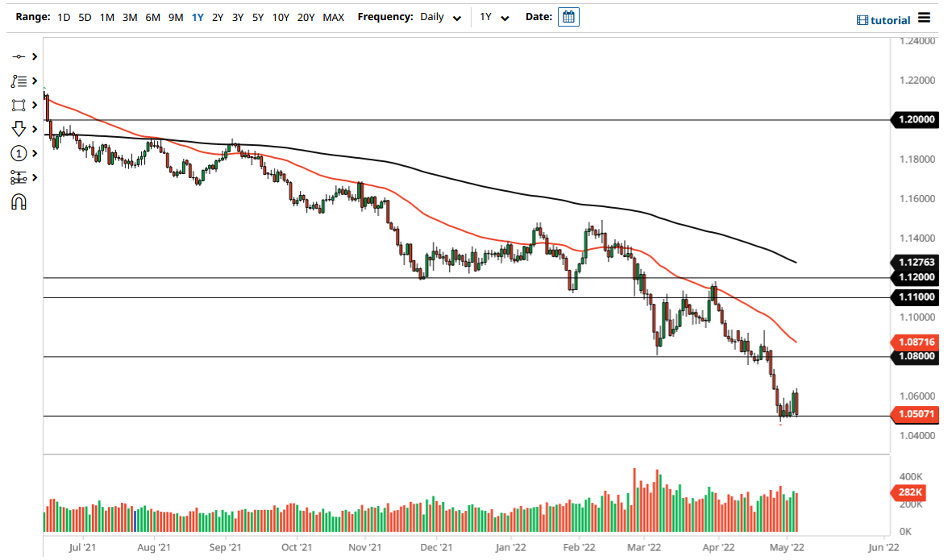Enable the magnet snapping tool
Image resolution: width=944 pixels, height=560 pixels.
[18, 201]
